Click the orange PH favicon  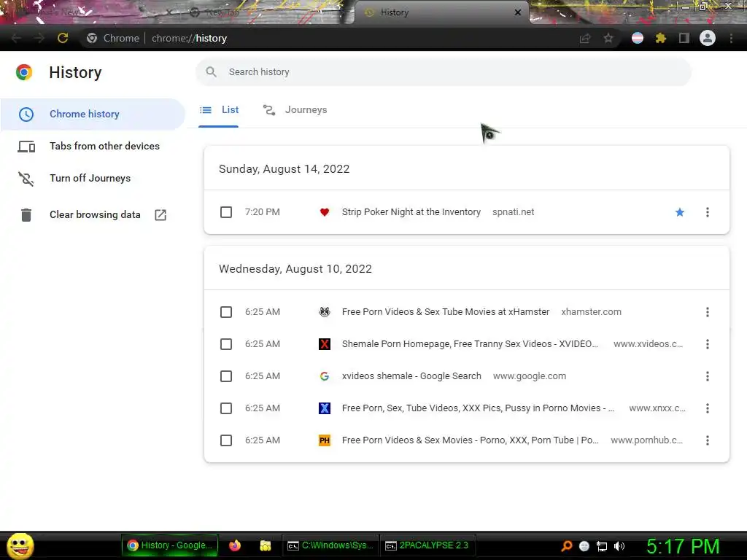coord(325,440)
